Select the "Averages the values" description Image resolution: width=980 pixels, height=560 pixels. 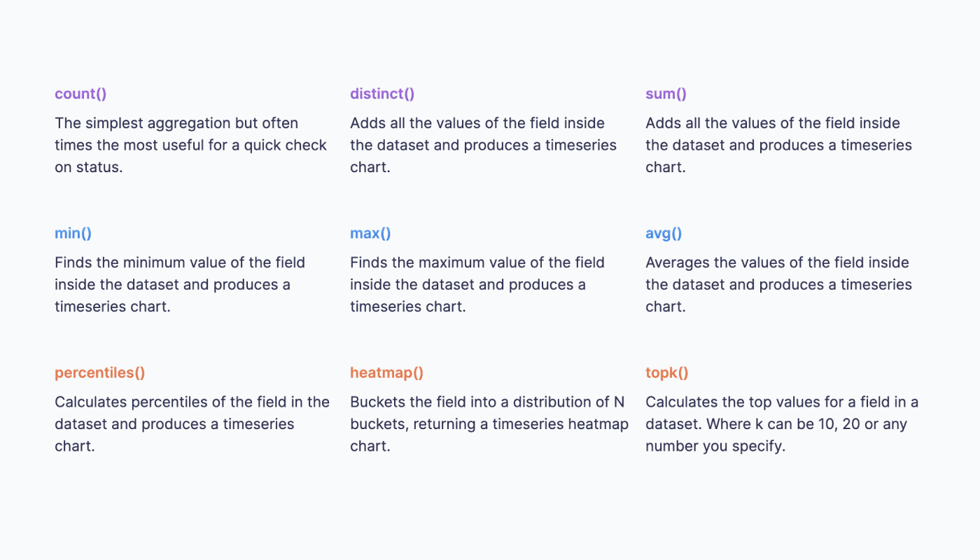778,284
